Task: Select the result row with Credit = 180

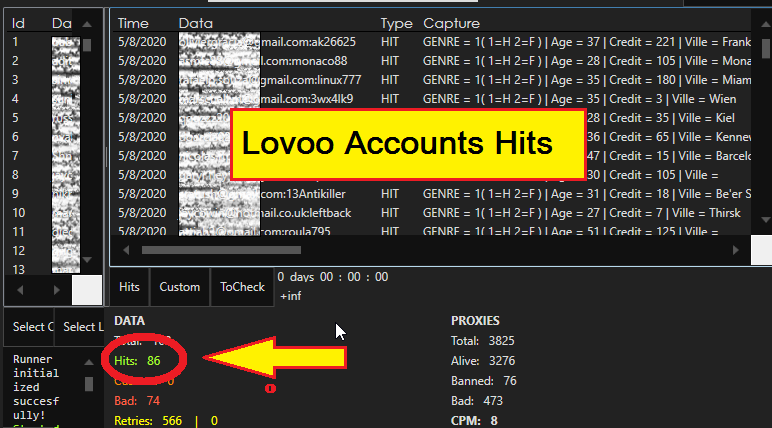Action: click(x=432, y=80)
